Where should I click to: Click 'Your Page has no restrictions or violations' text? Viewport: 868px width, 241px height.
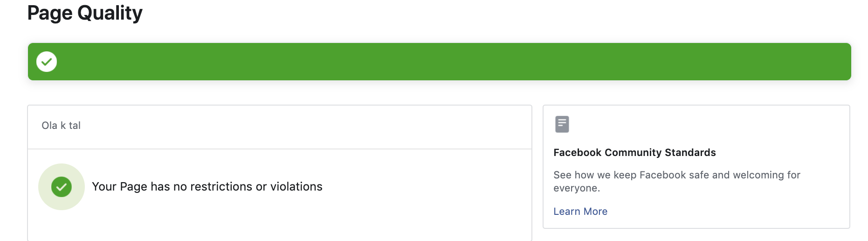point(207,187)
